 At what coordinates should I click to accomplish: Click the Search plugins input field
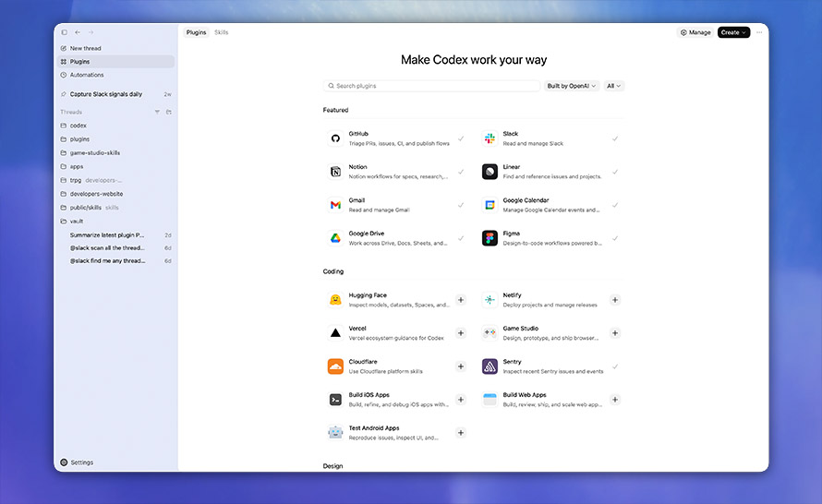[x=431, y=86]
